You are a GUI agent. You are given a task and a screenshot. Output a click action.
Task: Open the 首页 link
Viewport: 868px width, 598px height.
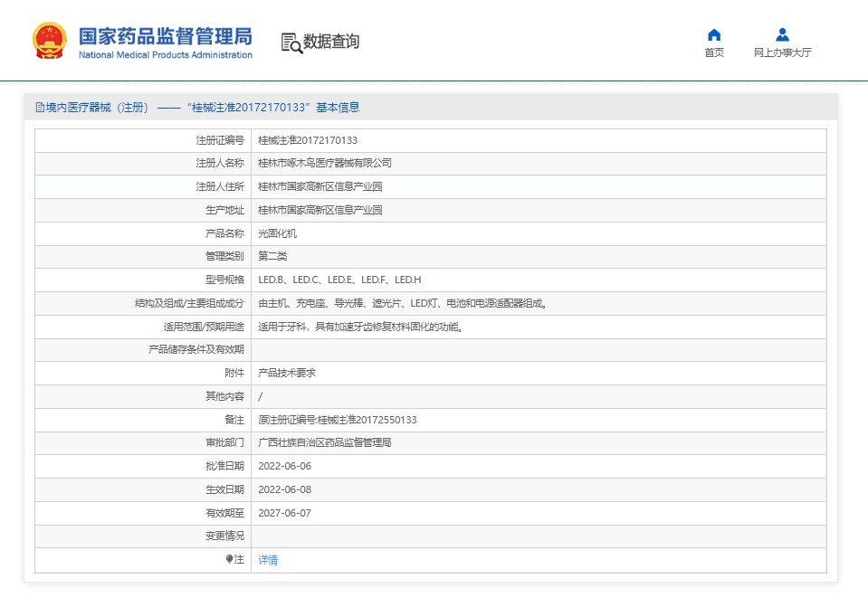point(714,52)
